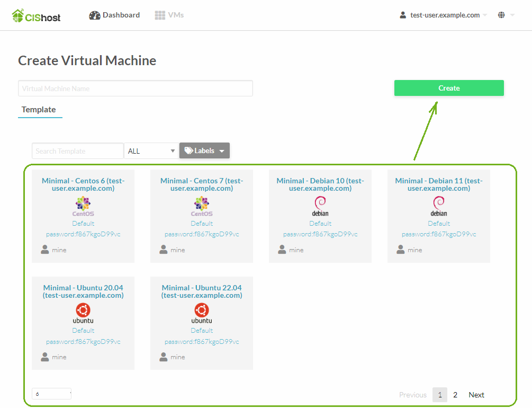Select the CentOS logo for Centos 6
The image size is (532, 408).
[83, 206]
